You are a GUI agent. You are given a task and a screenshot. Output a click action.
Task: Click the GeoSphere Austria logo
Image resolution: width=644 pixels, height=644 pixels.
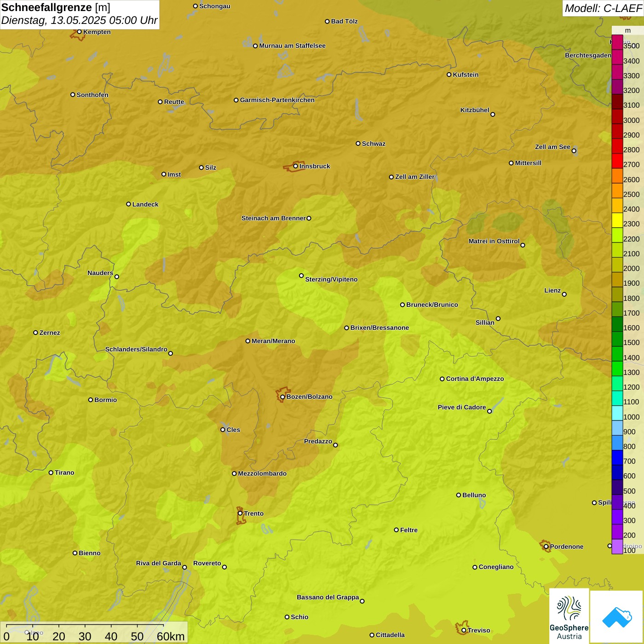569,616
